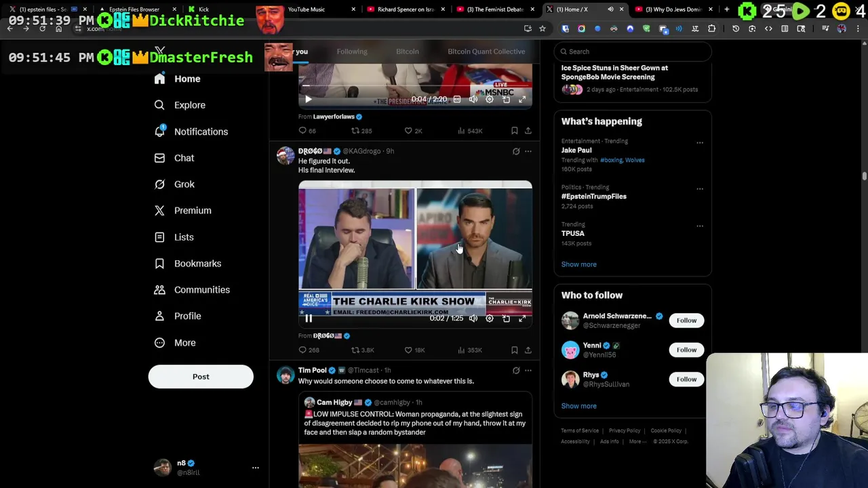The image size is (868, 488).
Task: Mute the MSNBC video
Action: [x=473, y=100]
